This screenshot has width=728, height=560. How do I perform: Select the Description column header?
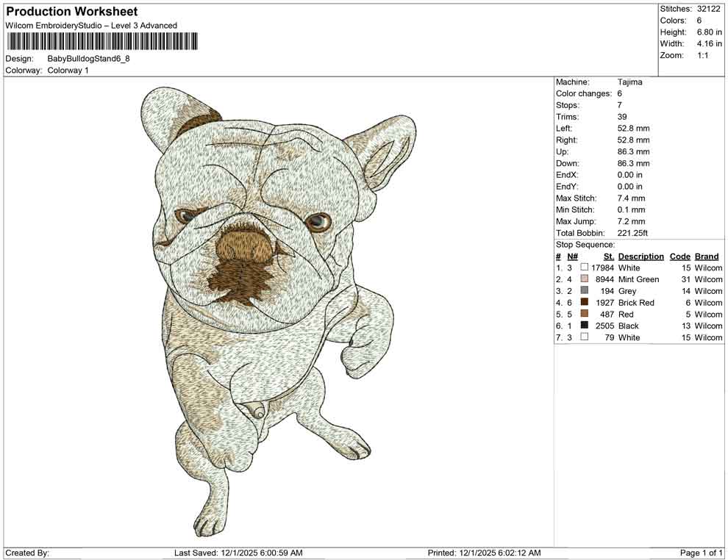coord(640,256)
